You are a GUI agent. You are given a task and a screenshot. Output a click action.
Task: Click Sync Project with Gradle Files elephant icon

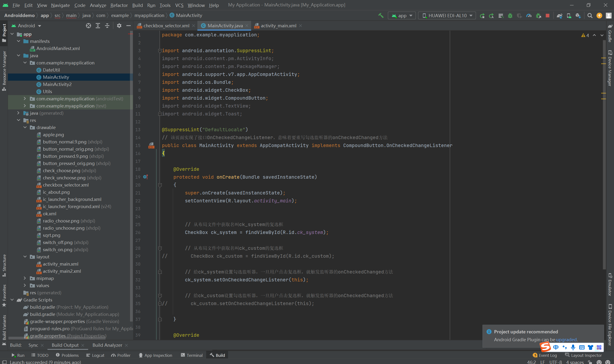(x=559, y=16)
